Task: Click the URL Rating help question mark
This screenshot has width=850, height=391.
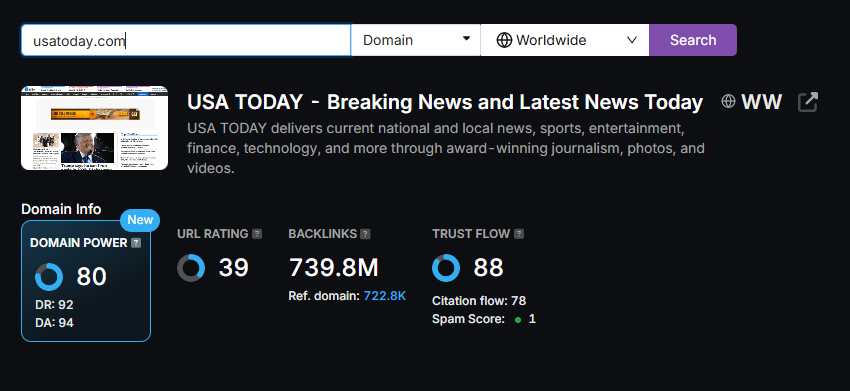Action: click(x=257, y=234)
